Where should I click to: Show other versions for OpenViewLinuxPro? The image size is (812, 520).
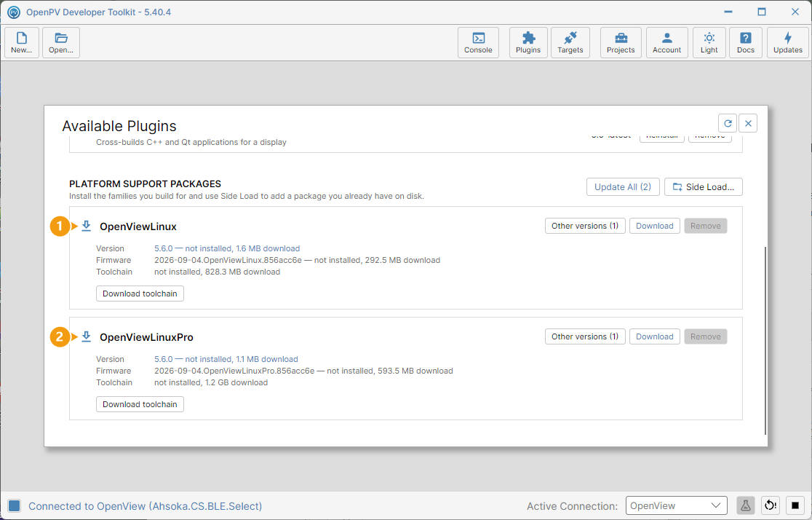(x=585, y=337)
